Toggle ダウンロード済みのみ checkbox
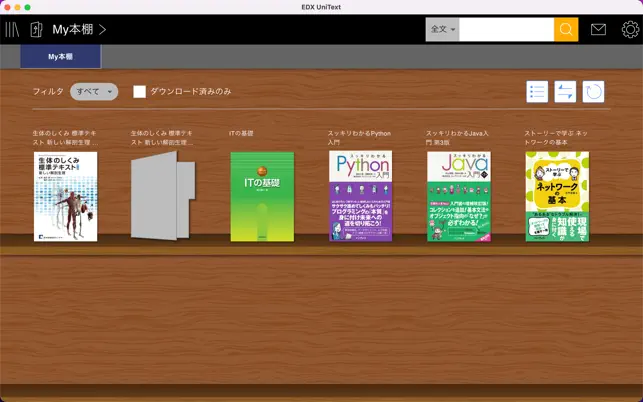643x402 pixels. 139,91
